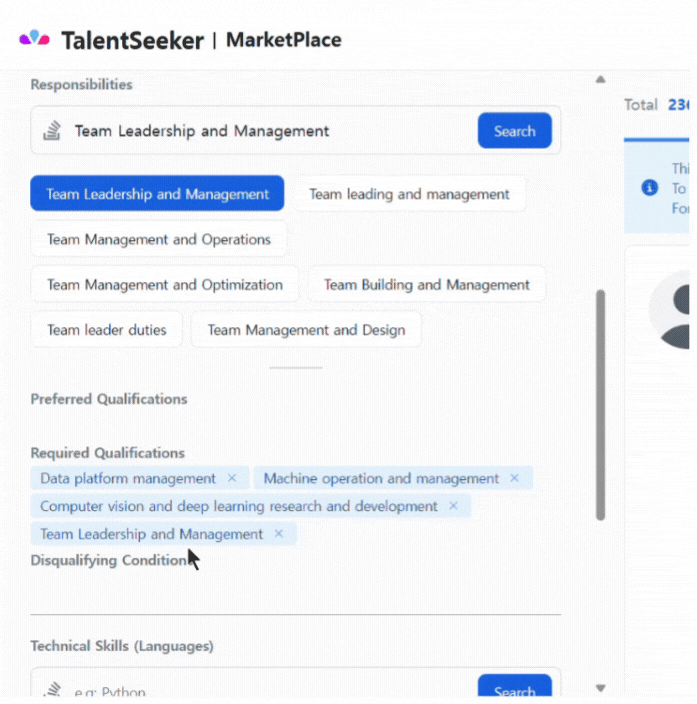Click the Disqualifying Condition heading
Screen dimensions: 697x704
(109, 560)
